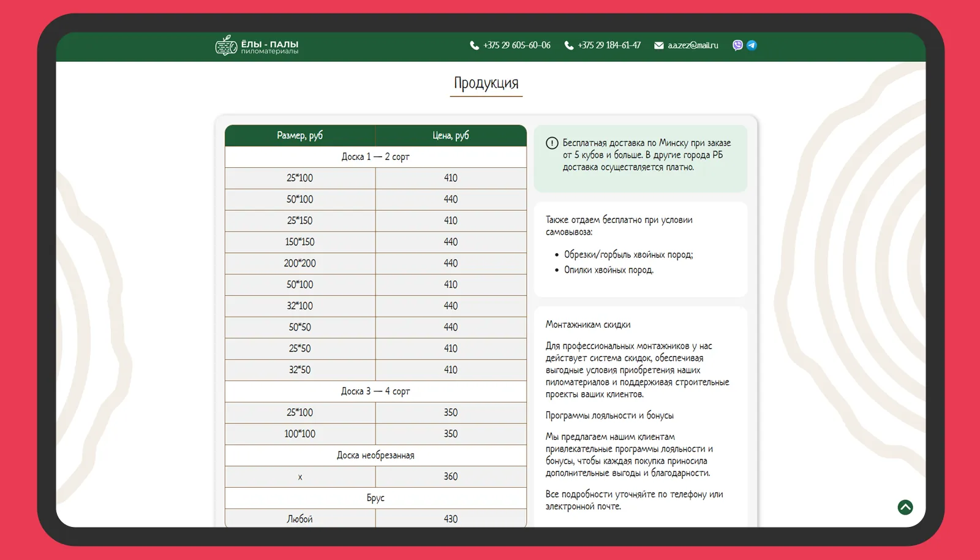Click the phone icon beside +375 29 605-60-06
Screen dimensions: 980x560
tap(474, 45)
